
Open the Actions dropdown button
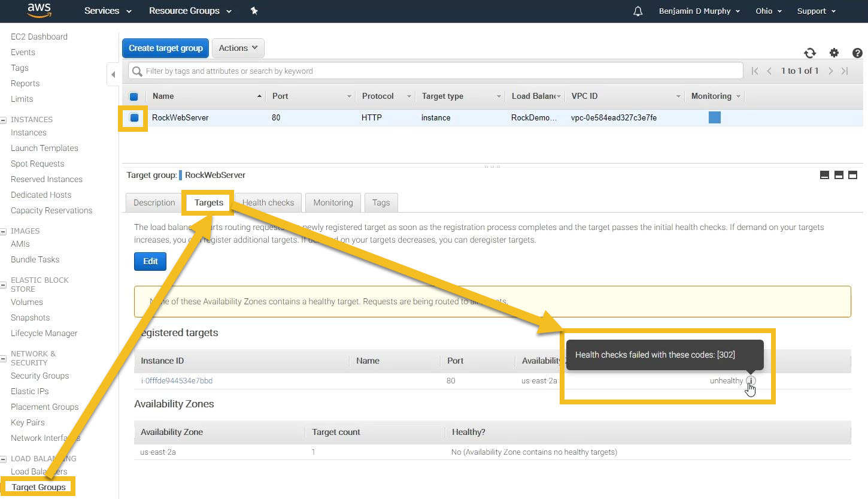pyautogui.click(x=238, y=48)
